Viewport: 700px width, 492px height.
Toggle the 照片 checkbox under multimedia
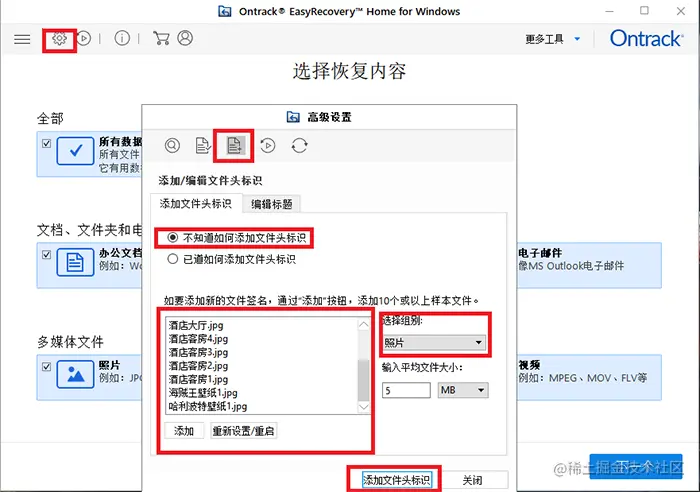coord(46,367)
